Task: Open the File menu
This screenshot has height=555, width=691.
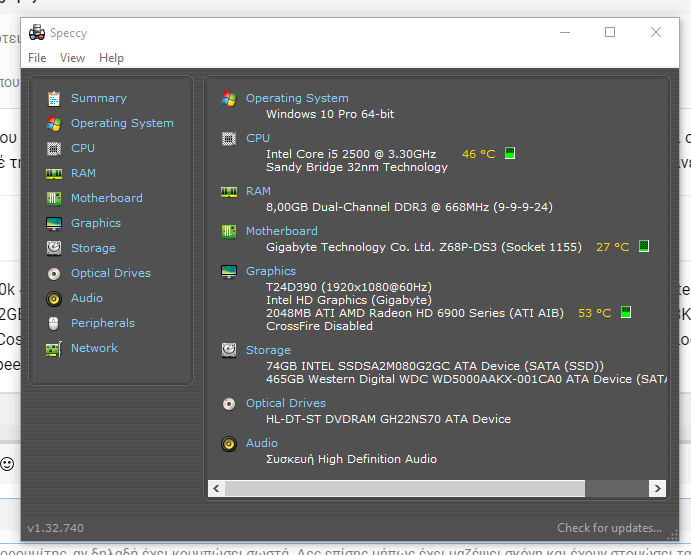Action: point(37,58)
